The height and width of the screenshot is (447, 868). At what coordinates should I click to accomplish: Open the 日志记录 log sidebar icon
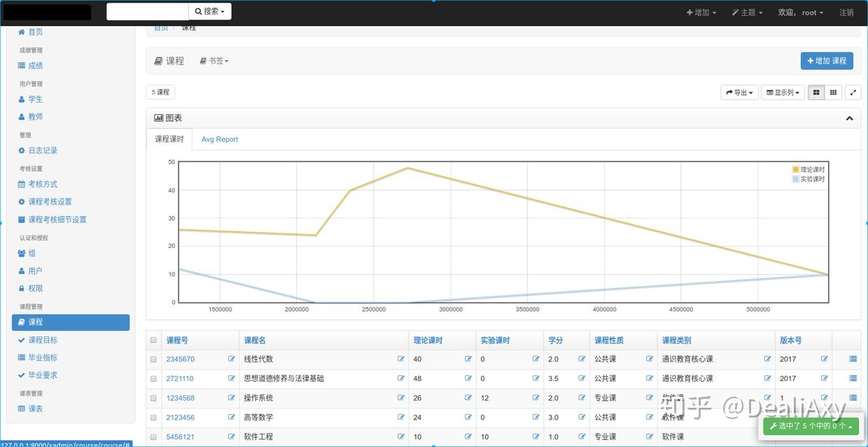[x=22, y=150]
